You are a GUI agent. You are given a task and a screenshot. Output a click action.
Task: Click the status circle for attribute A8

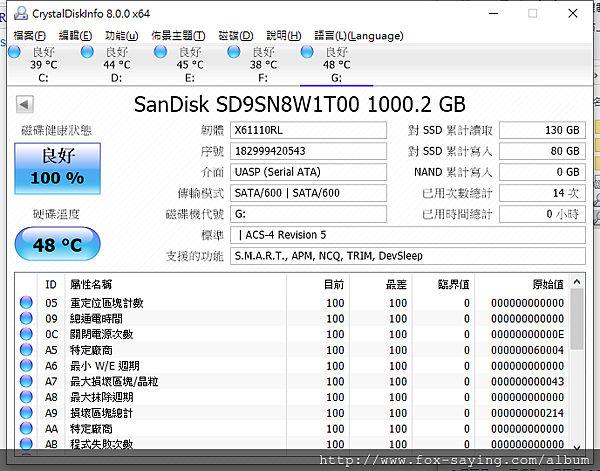(x=26, y=397)
